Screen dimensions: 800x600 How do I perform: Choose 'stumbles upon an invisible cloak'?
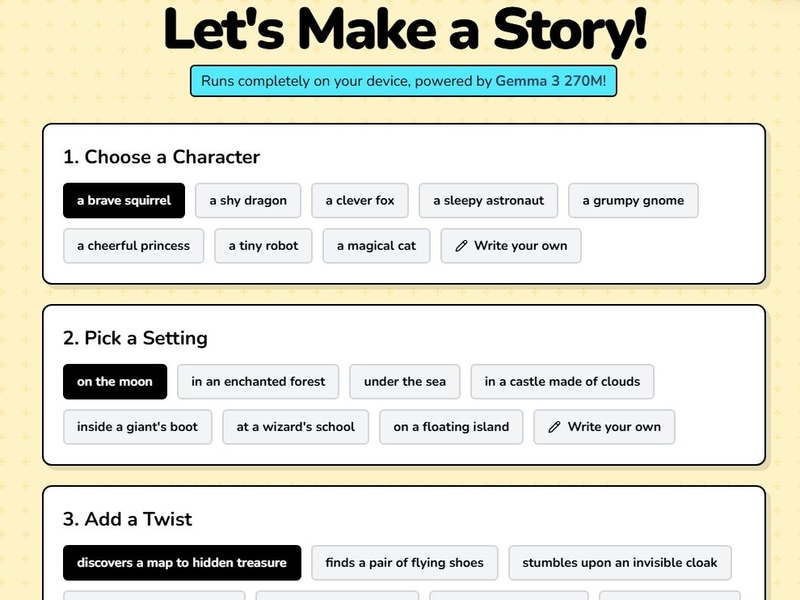tap(618, 563)
